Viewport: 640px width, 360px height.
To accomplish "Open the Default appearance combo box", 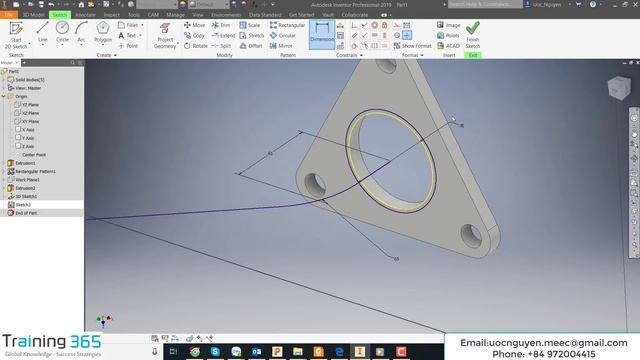I will tap(209, 4).
